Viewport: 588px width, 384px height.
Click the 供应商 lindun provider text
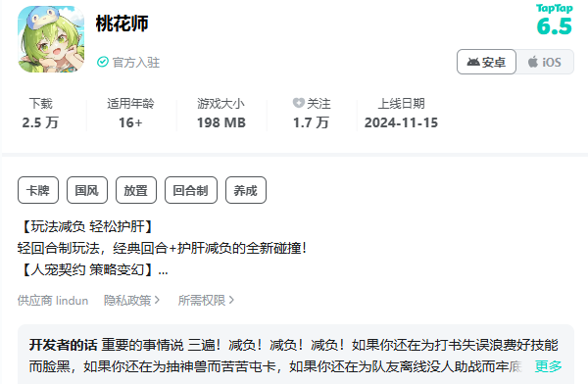pyautogui.click(x=53, y=301)
